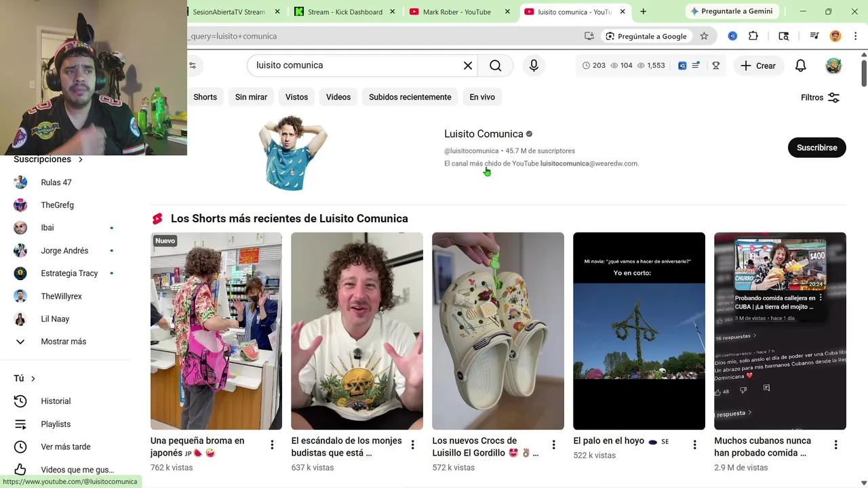868x488 pixels.
Task: Switch to the SesionAbiertaTV Stream tab
Action: pos(229,12)
